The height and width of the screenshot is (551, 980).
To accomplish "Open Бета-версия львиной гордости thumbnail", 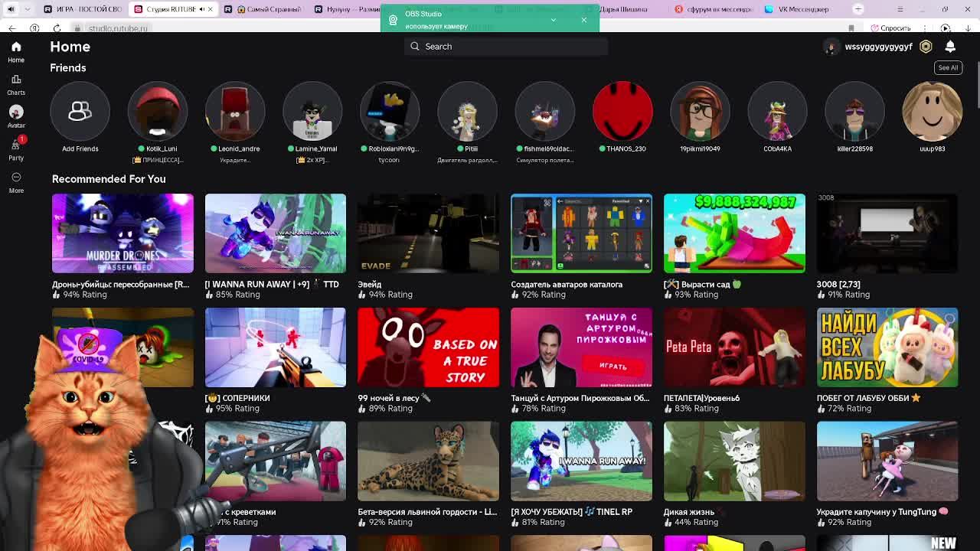I will click(428, 461).
